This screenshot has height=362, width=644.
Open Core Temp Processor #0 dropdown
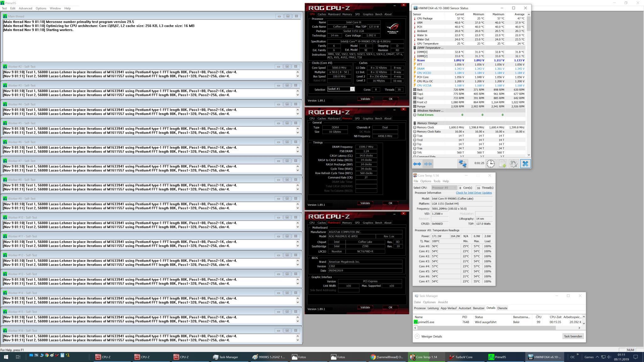444,188
